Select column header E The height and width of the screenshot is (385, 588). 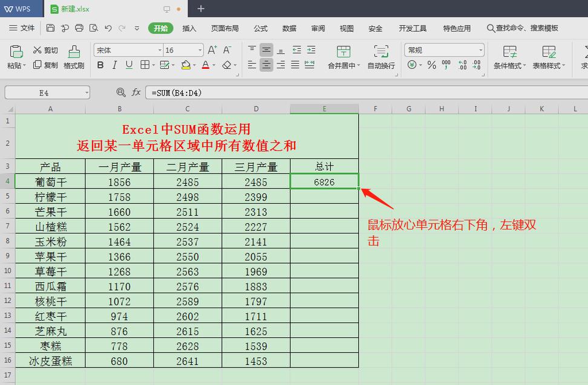click(324, 109)
